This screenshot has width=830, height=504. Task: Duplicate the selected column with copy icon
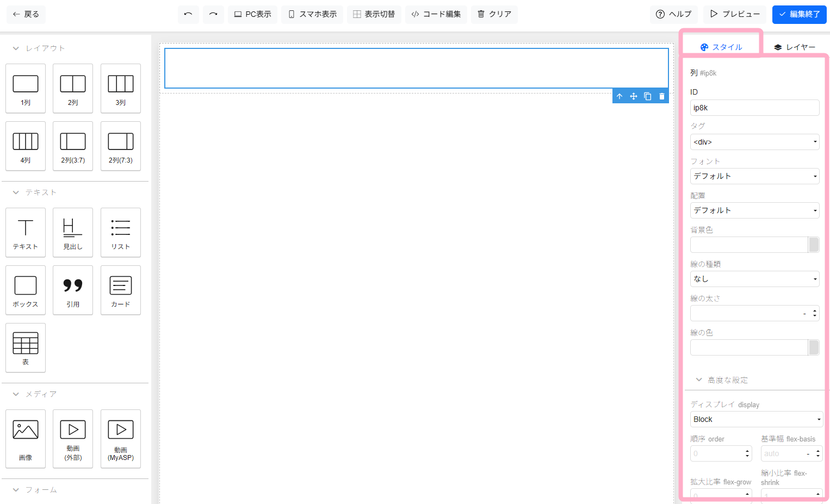648,96
